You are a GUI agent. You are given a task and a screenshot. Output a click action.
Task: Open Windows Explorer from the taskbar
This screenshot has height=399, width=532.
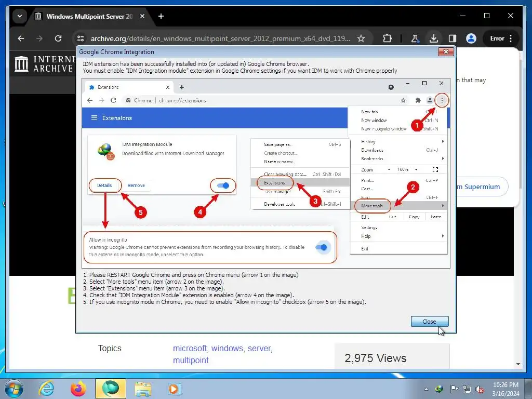(x=143, y=389)
